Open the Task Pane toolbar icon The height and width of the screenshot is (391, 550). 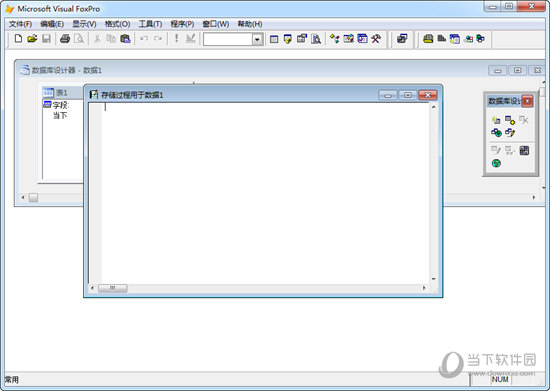(362, 39)
